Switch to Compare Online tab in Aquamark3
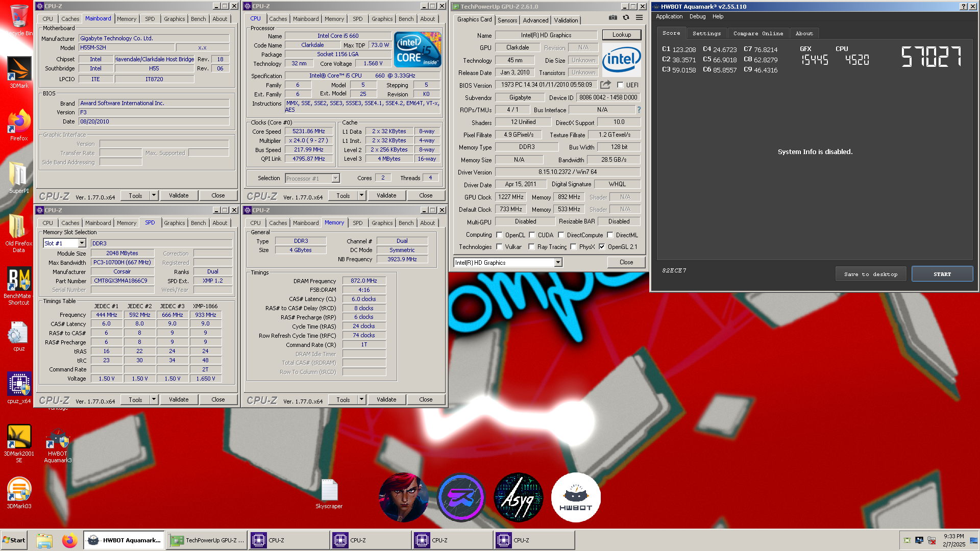 [x=758, y=33]
